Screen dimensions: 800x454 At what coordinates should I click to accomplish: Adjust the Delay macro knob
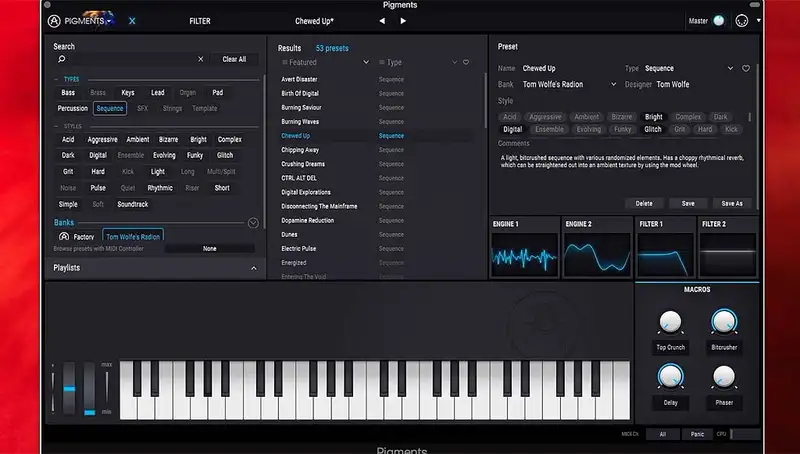(x=670, y=377)
